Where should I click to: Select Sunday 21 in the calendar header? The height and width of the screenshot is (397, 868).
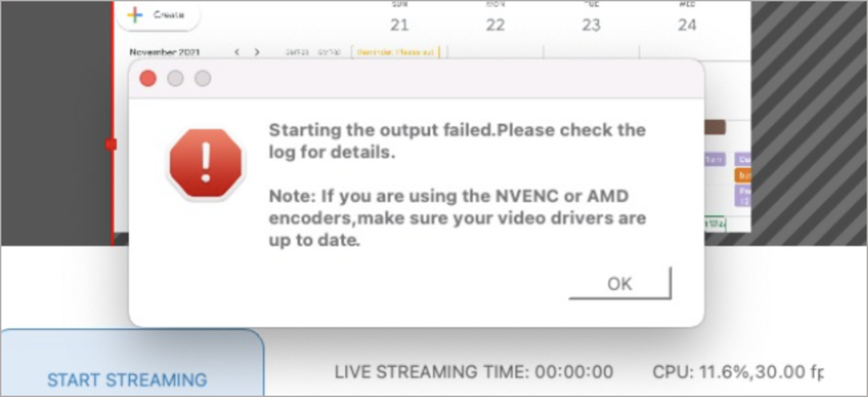(x=399, y=25)
